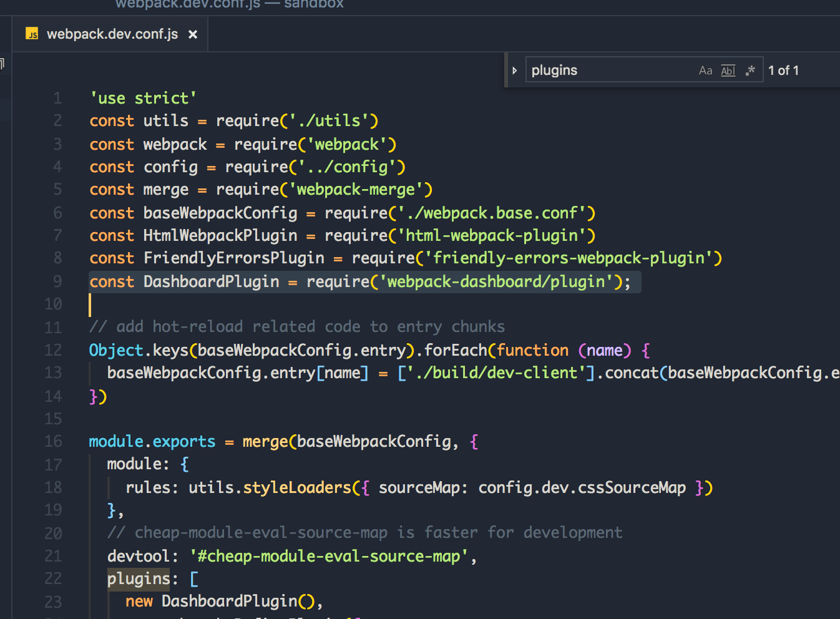Select the webpack.dev.conf.js editor tab
Screen dimensions: 840x619
(x=112, y=34)
